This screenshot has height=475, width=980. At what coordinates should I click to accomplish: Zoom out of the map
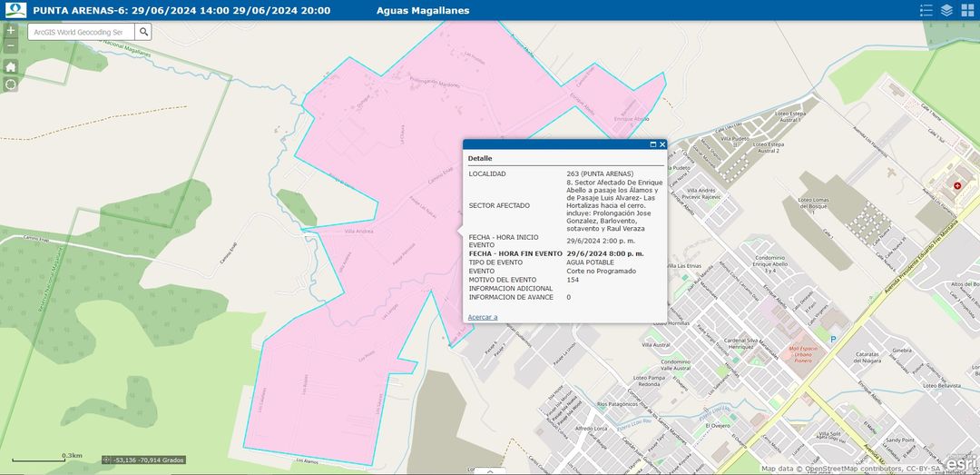pyautogui.click(x=10, y=45)
